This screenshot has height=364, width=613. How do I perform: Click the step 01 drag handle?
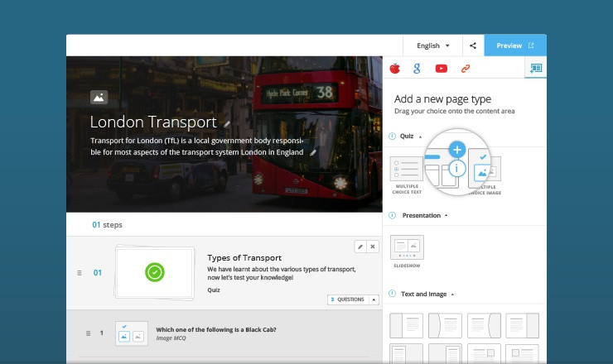tap(80, 273)
